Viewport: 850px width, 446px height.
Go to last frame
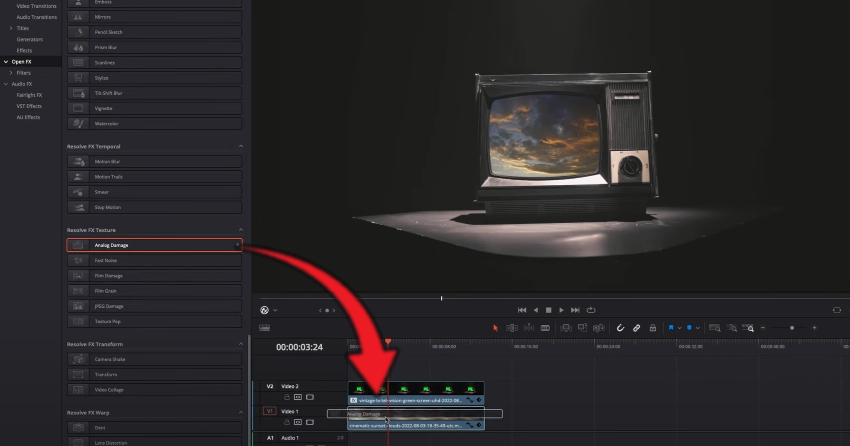[x=575, y=310]
